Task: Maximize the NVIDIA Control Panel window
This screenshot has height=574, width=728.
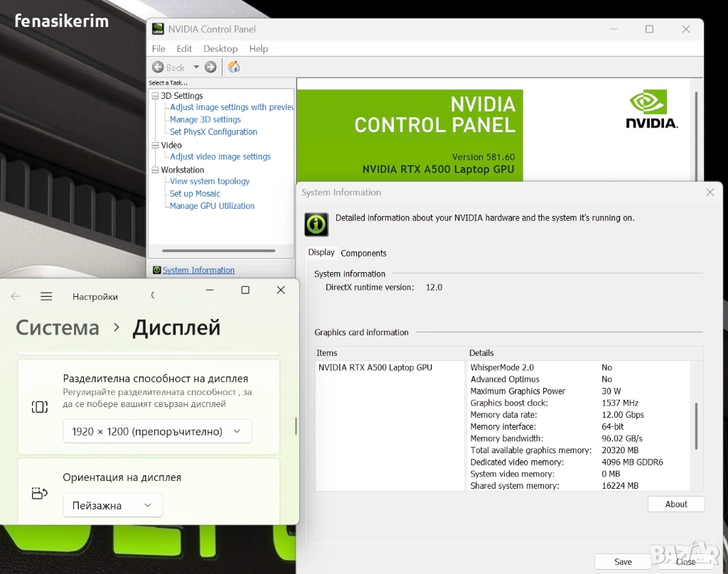Action: 649,29
